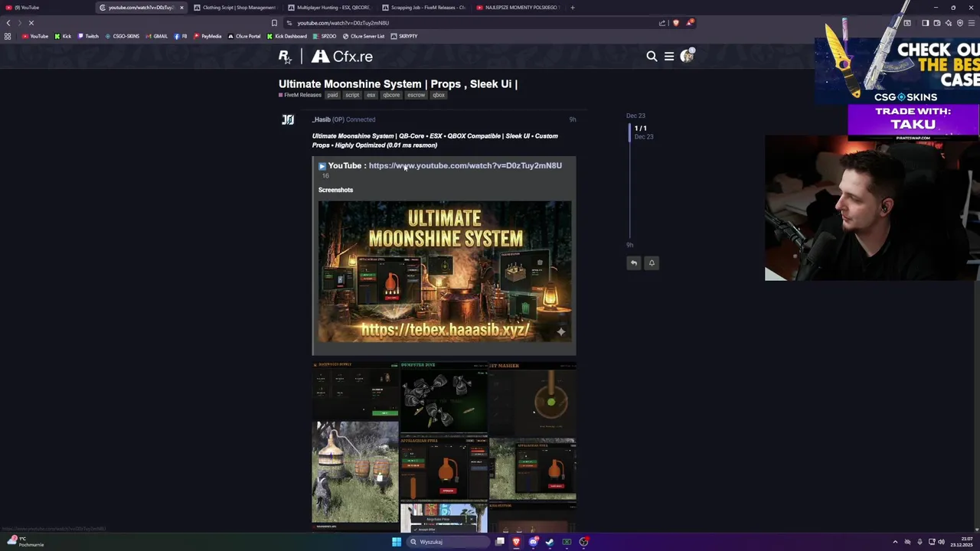Expand banner image with corner expand icon
980x551 pixels.
click(x=560, y=331)
